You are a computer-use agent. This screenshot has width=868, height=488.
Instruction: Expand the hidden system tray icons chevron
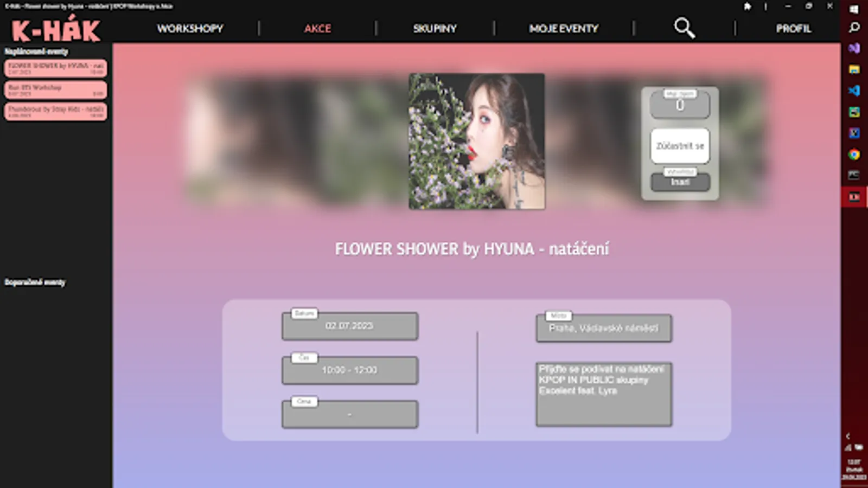(848, 436)
